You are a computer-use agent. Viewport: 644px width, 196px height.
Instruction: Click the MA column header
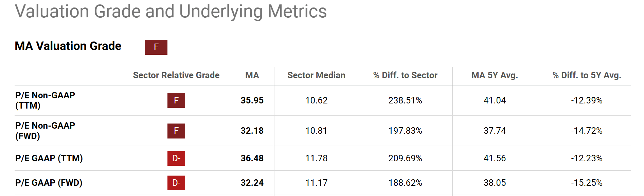(252, 75)
